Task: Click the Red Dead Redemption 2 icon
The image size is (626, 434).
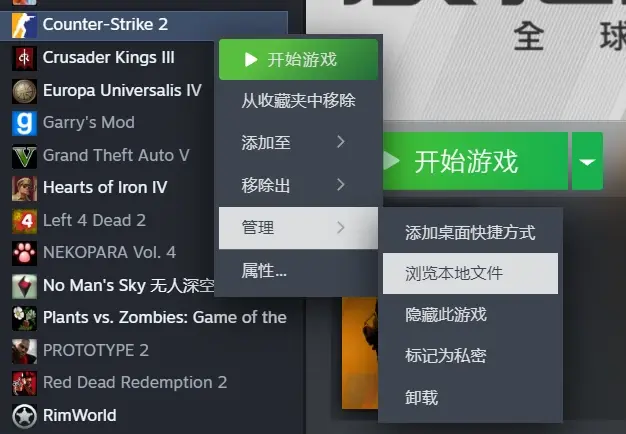Action: point(24,383)
